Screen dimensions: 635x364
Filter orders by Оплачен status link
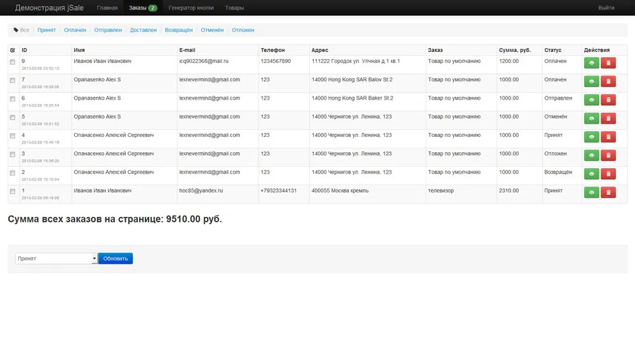[75, 30]
